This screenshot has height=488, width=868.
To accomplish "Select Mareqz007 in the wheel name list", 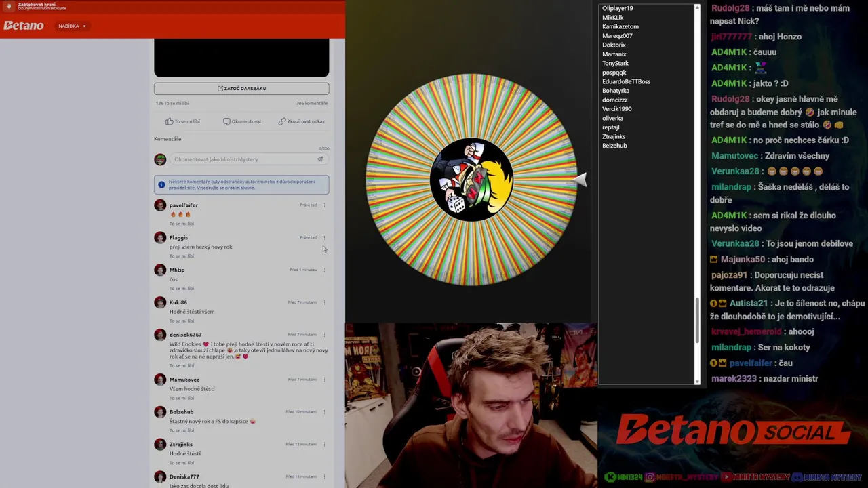I will [x=617, y=36].
